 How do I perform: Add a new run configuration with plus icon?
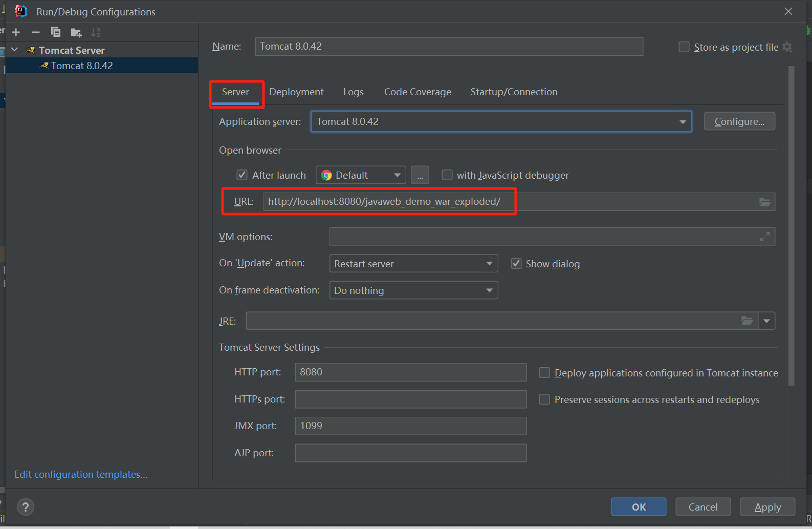16,32
